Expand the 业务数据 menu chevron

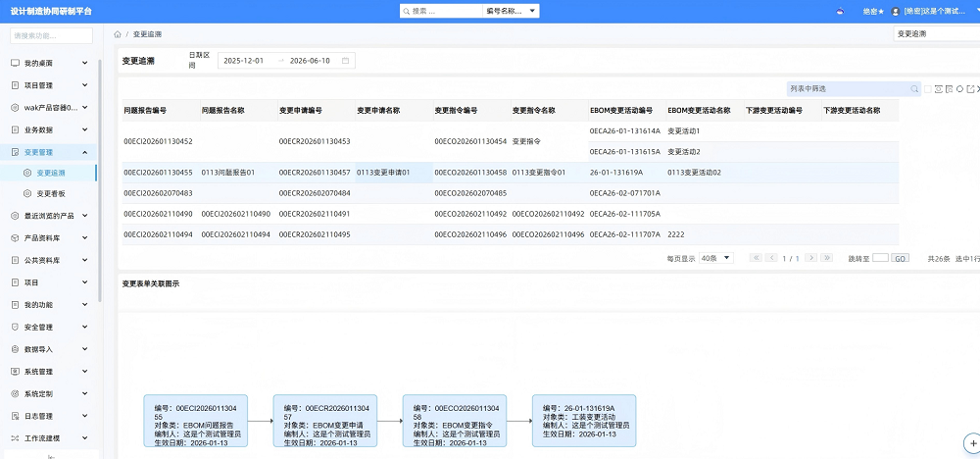click(85, 130)
